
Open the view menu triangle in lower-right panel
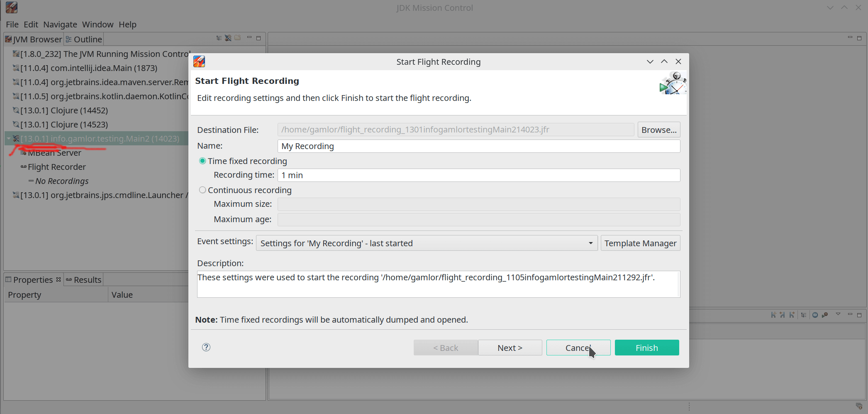click(838, 314)
